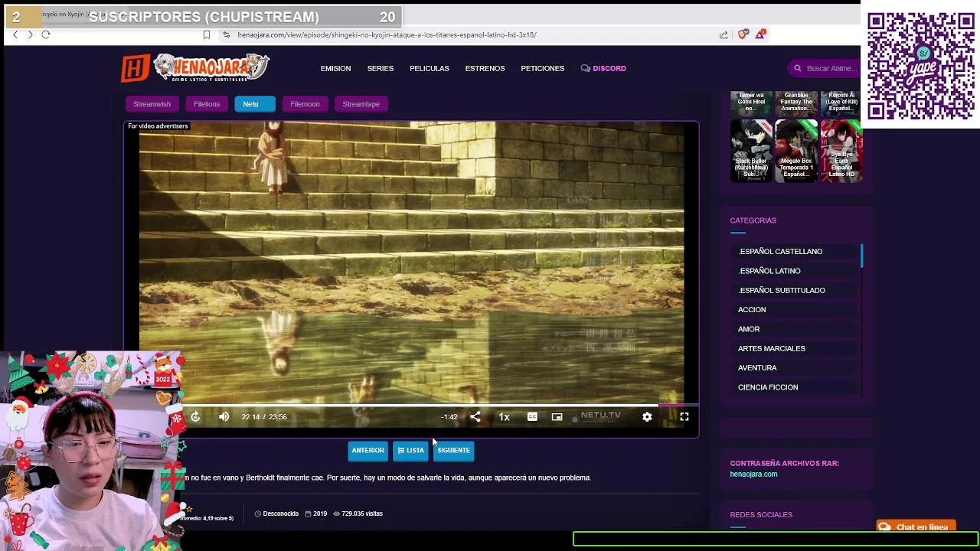Switch to the Filemoon server
This screenshot has height=551, width=980.
click(x=305, y=104)
